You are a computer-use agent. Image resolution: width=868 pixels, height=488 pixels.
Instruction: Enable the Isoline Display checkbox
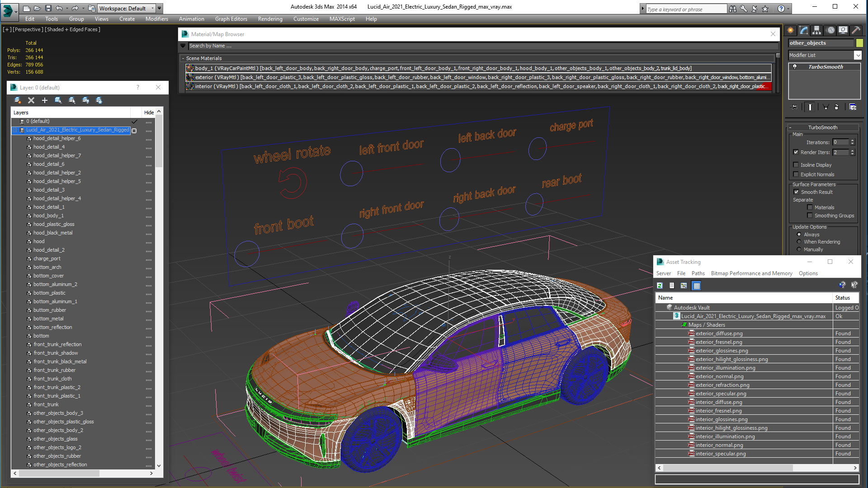tap(796, 165)
